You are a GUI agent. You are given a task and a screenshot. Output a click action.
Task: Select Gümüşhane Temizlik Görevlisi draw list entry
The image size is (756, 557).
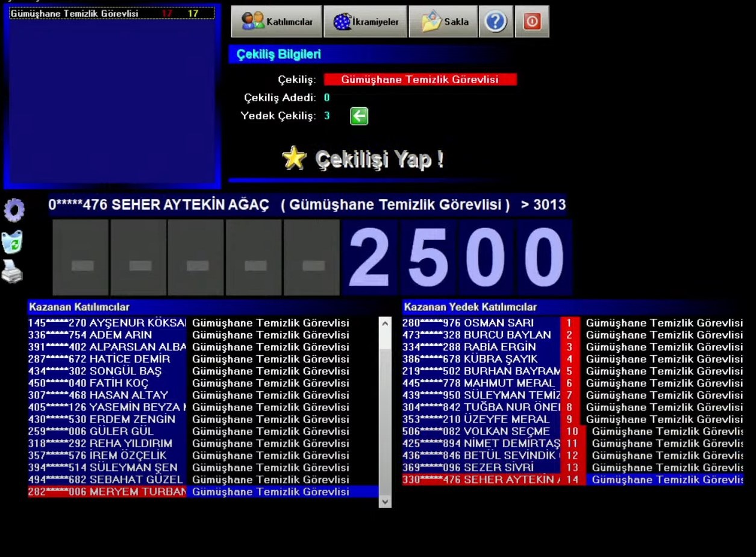[112, 13]
